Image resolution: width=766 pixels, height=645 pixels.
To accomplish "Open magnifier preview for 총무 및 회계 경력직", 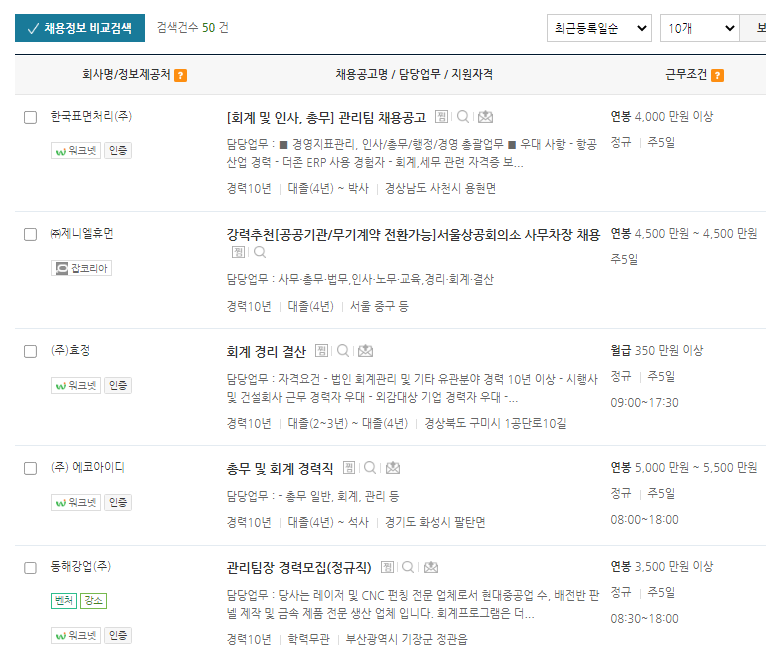I will tap(370, 468).
